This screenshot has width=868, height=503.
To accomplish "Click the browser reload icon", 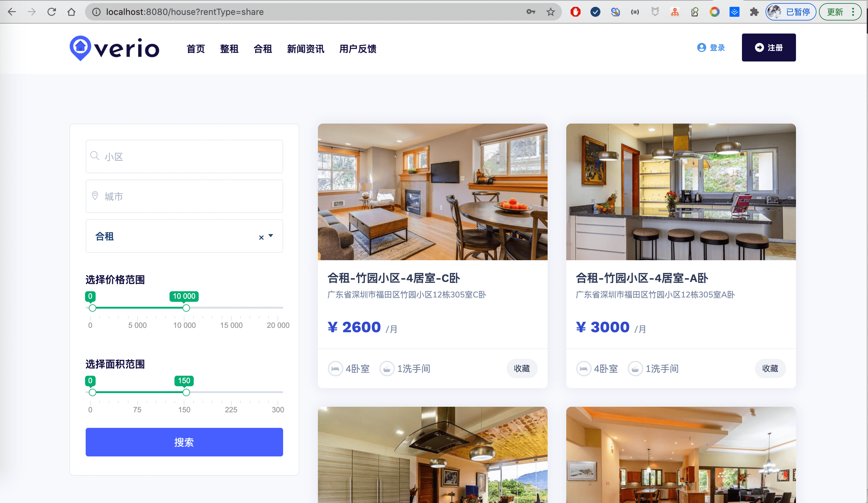I will point(52,12).
